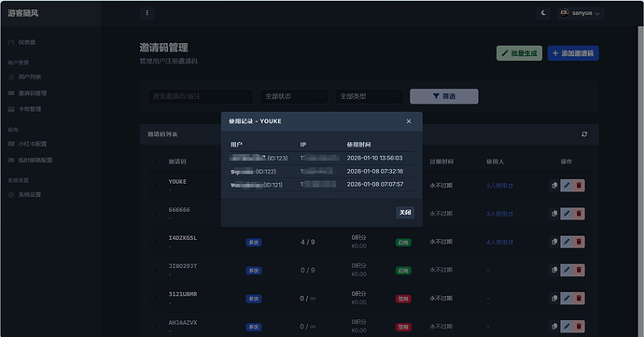This screenshot has height=337, width=644.
Task: Open the 3人使用 link in the 666666 row
Action: pyautogui.click(x=499, y=214)
